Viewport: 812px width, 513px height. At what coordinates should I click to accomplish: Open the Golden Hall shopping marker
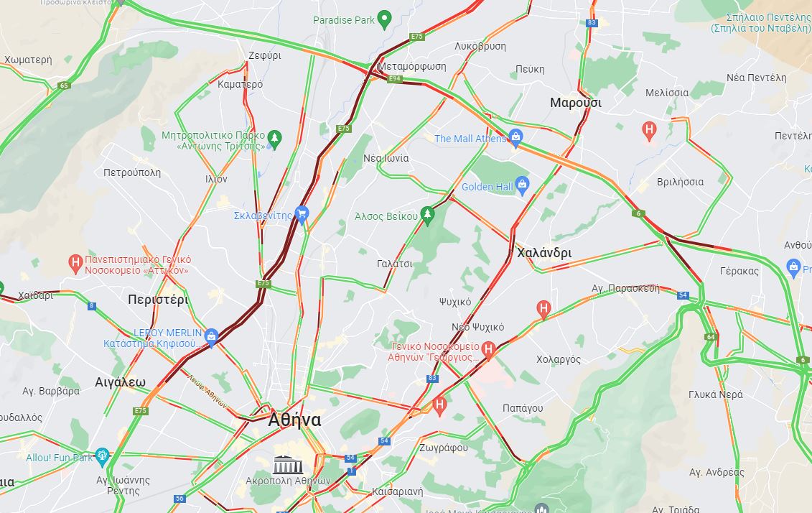coord(522,186)
